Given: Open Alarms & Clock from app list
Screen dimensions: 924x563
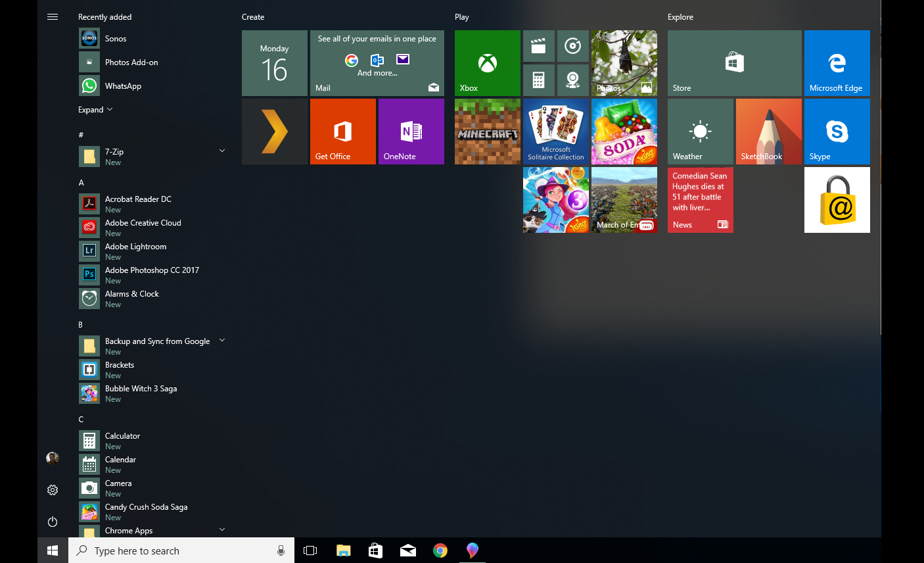Looking at the screenshot, I should [x=152, y=298].
